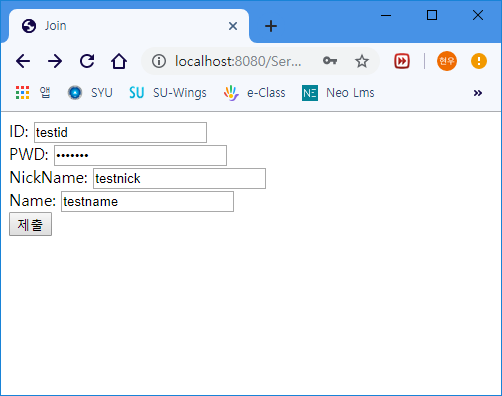View site information icon in address bar
Image resolution: width=502 pixels, height=396 pixels.
pos(159,61)
